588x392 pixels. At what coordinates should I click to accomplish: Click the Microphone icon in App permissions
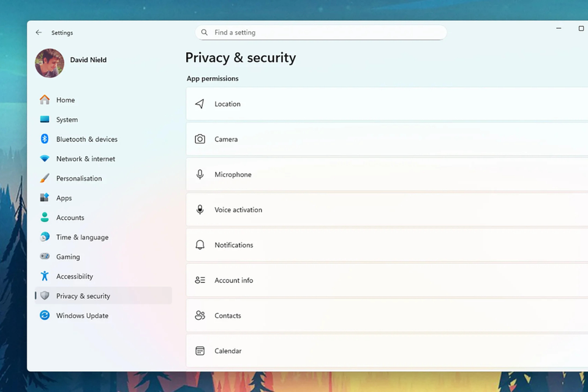(x=200, y=175)
